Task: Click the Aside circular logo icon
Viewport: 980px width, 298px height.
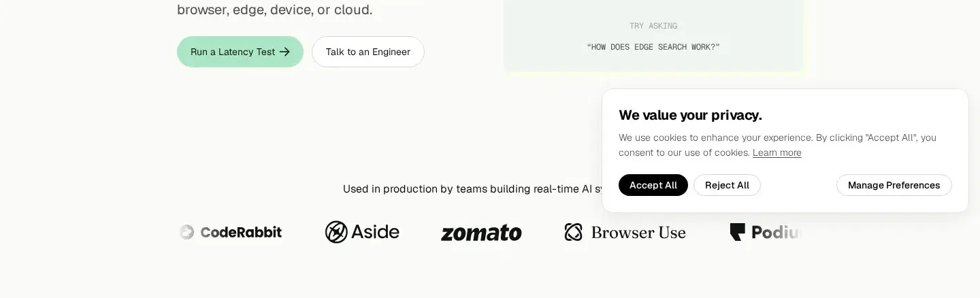Action: [x=336, y=232]
